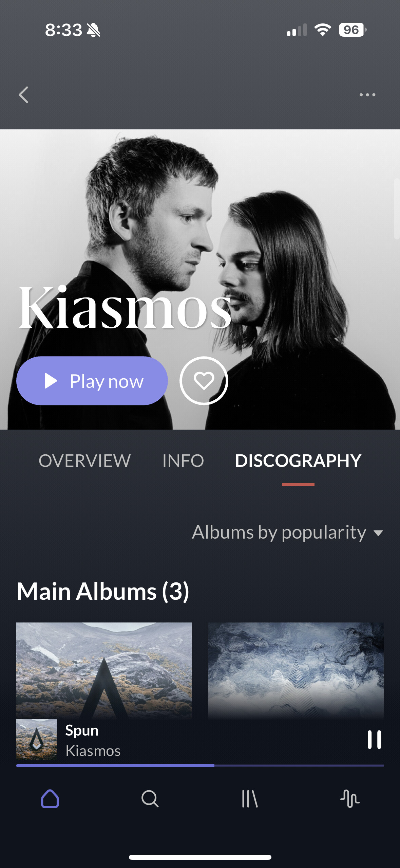Screen dimensions: 400x868
Task: Pause the track Spun
Action: click(374, 740)
